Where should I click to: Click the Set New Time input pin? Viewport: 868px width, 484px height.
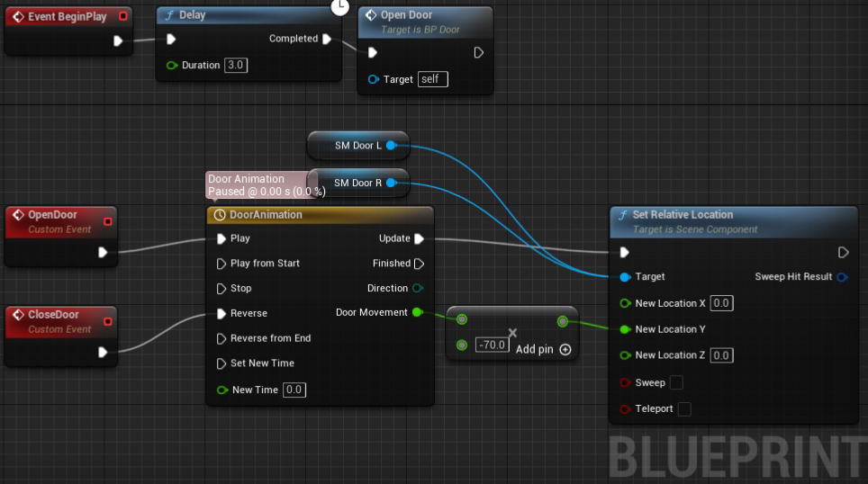pyautogui.click(x=221, y=363)
